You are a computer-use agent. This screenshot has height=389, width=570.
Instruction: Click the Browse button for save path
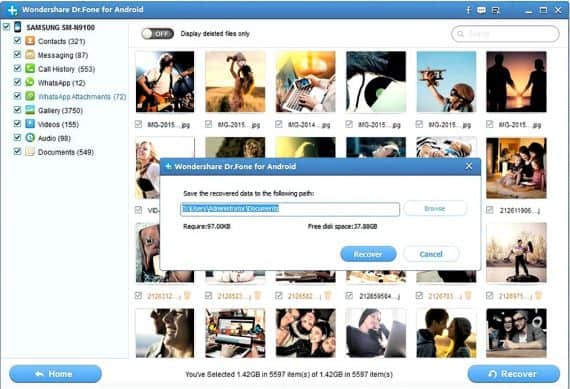[435, 208]
